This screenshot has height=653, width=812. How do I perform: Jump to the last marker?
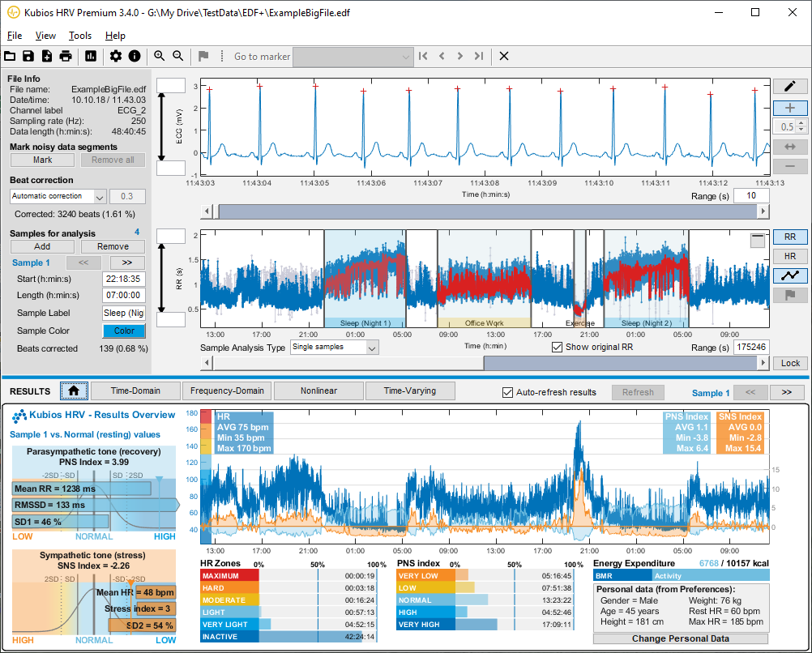click(x=478, y=56)
